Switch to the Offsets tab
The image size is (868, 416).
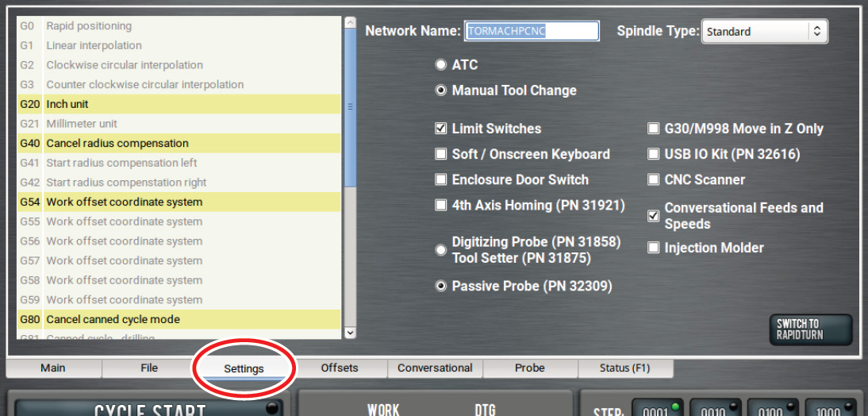pyautogui.click(x=340, y=368)
